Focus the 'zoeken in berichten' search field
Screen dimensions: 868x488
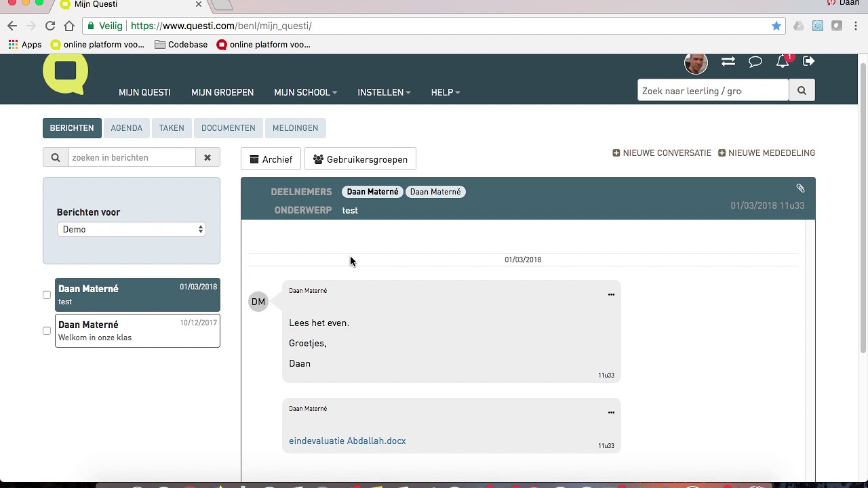[132, 157]
